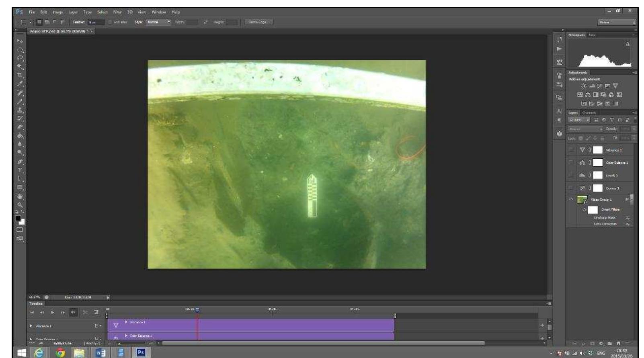Select the Crop tool
644x358 pixels.
(20, 75)
